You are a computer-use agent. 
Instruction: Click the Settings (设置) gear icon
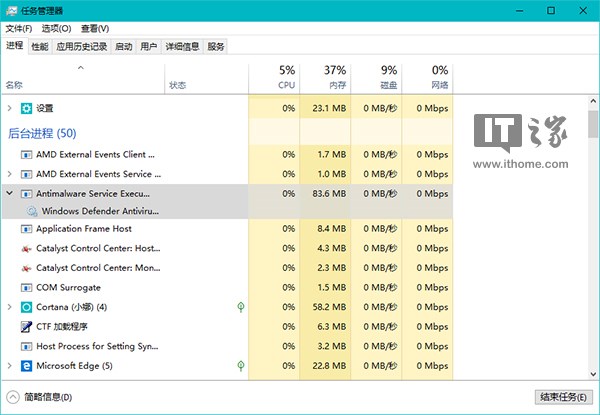coord(26,108)
